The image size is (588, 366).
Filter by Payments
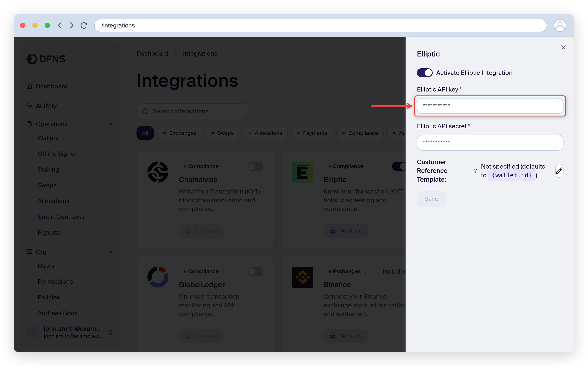tap(312, 133)
